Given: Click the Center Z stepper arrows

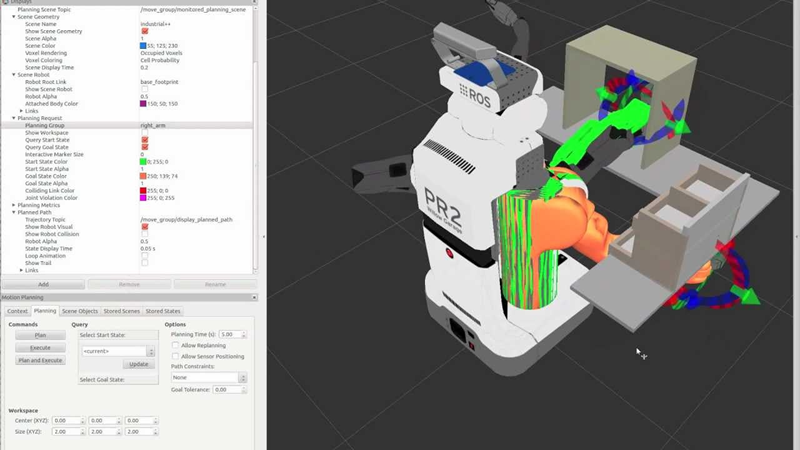Looking at the screenshot, I should coord(155,420).
